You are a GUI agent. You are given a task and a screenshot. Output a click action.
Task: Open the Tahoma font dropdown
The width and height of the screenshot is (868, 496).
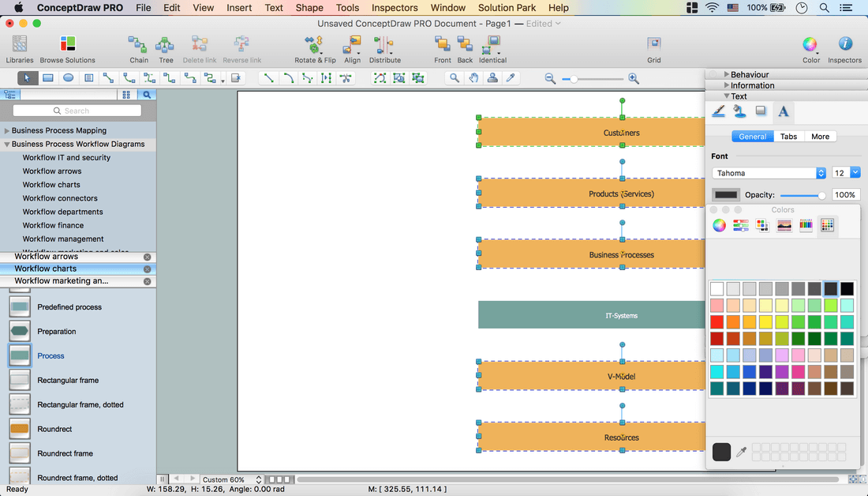click(x=769, y=173)
